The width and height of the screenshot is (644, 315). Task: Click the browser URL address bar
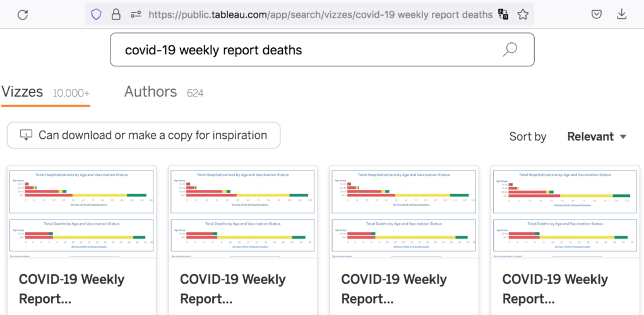(x=320, y=14)
